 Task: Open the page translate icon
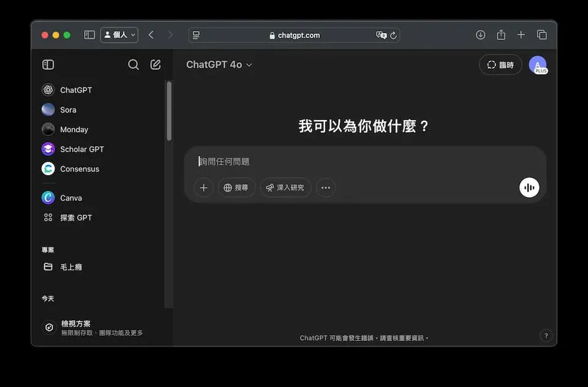tap(381, 36)
